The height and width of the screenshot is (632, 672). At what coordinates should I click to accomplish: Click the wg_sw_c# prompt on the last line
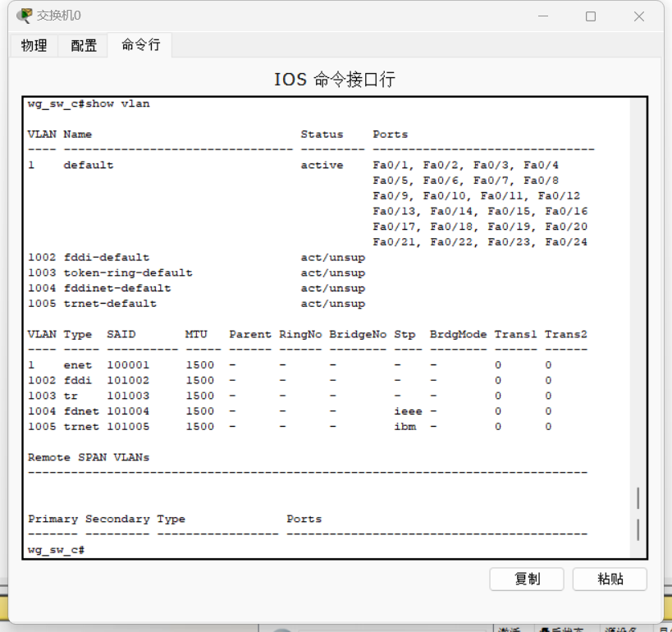pyautogui.click(x=56, y=550)
